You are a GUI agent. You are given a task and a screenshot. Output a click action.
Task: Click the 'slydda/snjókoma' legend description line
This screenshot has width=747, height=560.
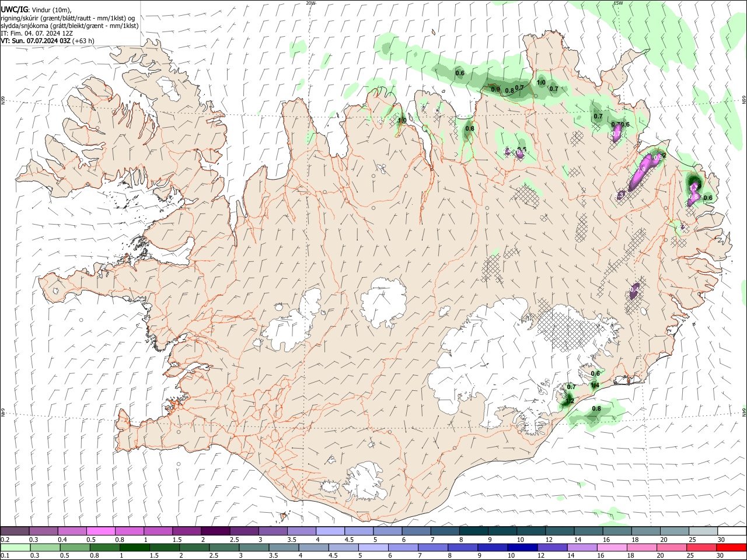69,26
